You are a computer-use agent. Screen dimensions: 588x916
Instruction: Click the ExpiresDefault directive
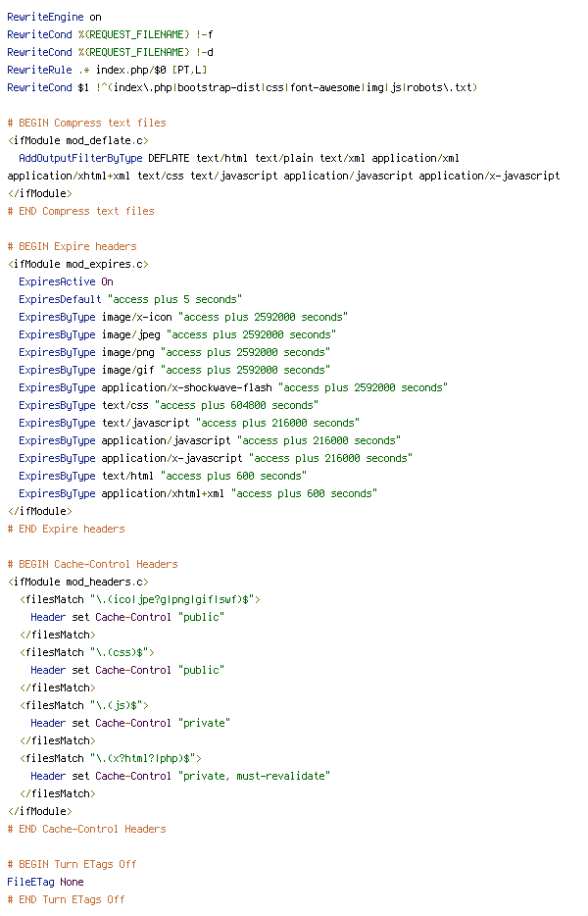(60, 299)
